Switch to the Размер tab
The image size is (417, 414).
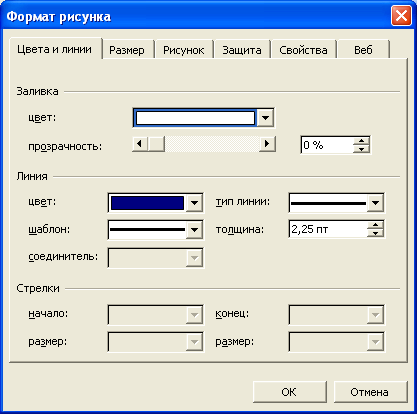click(x=127, y=50)
